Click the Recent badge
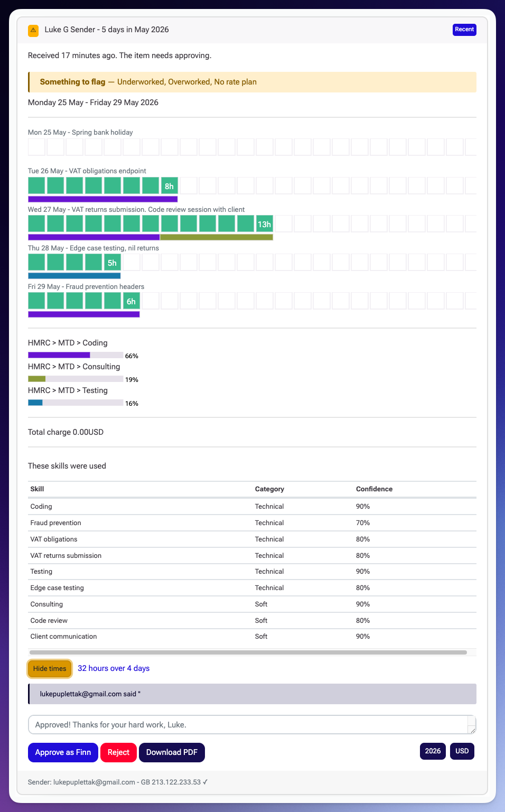Image resolution: width=505 pixels, height=812 pixels. tap(464, 30)
